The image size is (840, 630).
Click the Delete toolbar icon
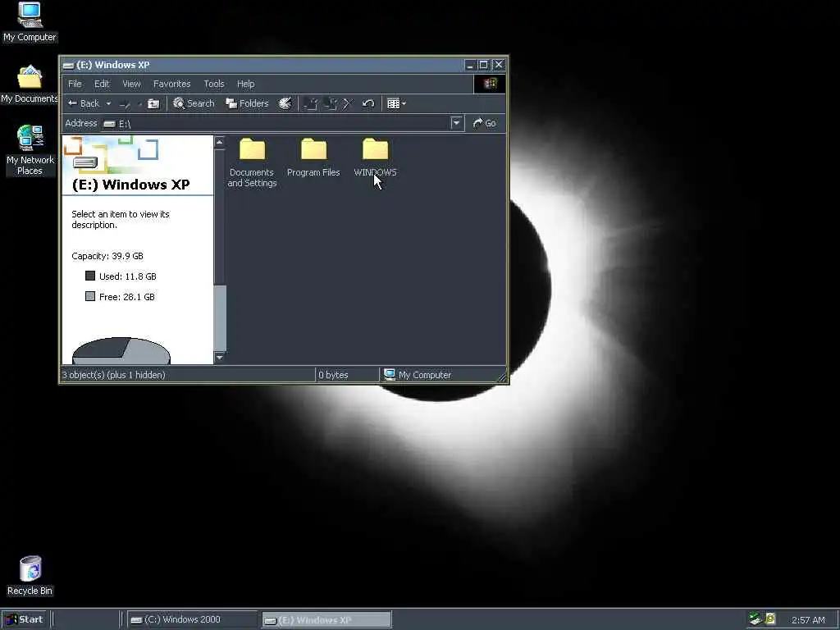[x=348, y=103]
